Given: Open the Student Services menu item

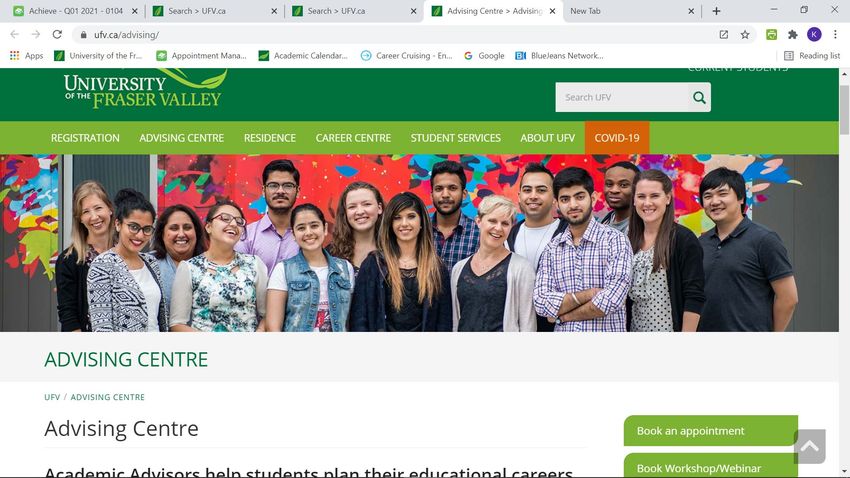Looking at the screenshot, I should click(455, 138).
